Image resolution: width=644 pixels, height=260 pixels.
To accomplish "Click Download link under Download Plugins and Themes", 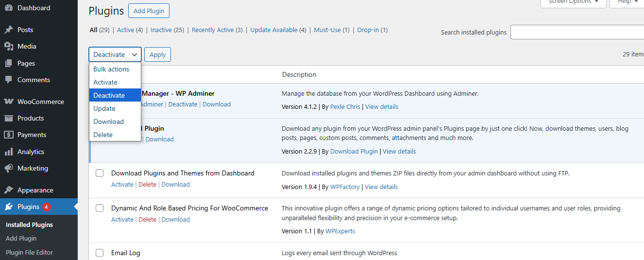I will (x=176, y=184).
